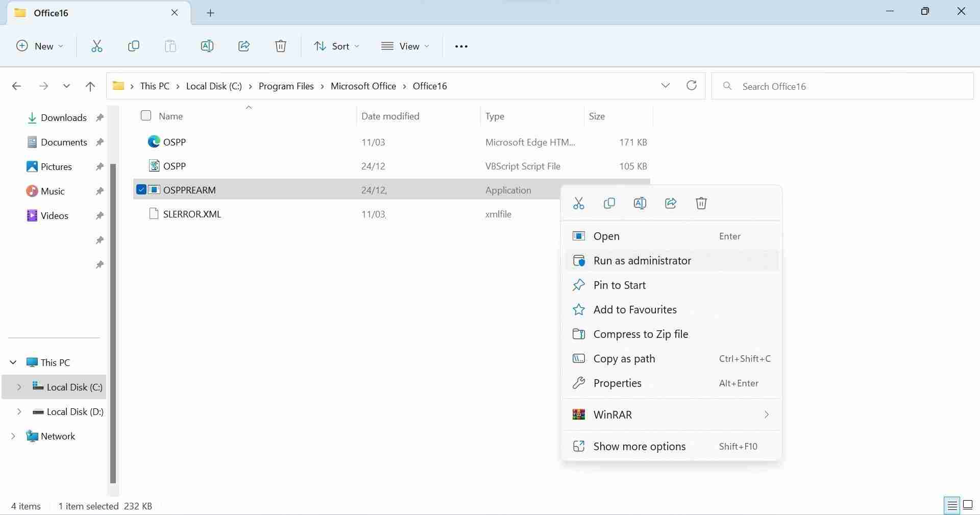Select Run as administrator
Screen dimensions: 980x515
[x=643, y=260]
